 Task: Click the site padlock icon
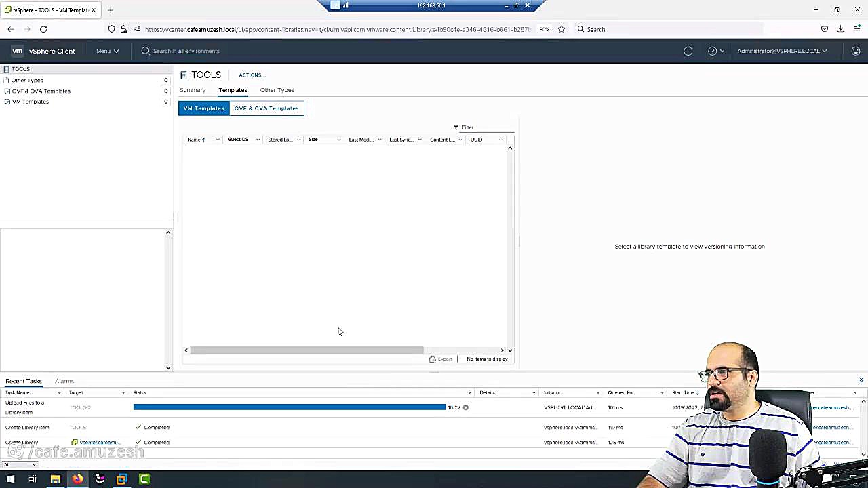point(123,29)
